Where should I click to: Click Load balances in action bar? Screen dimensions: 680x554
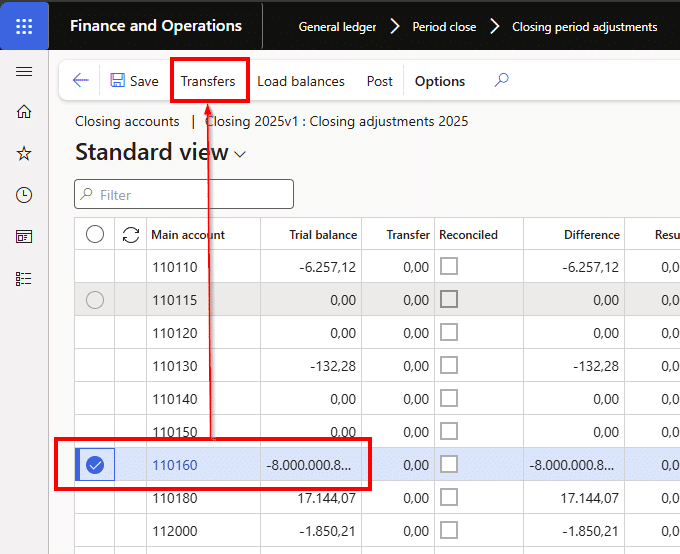pos(301,81)
